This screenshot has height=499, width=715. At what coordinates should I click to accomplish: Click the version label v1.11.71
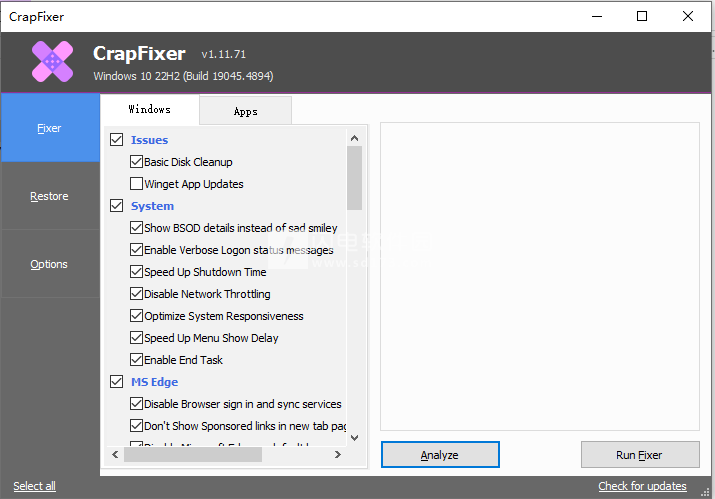[223, 54]
